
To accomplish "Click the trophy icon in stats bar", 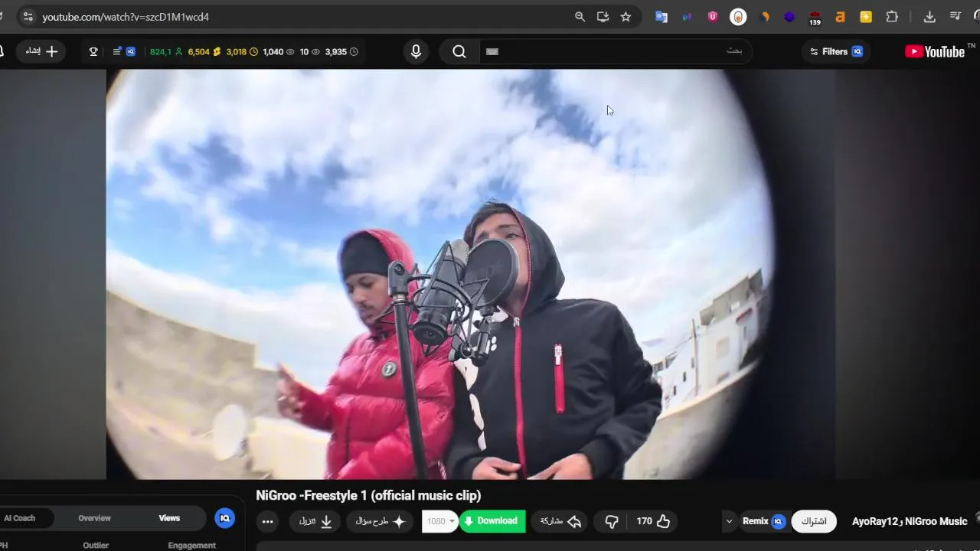I will tap(93, 51).
